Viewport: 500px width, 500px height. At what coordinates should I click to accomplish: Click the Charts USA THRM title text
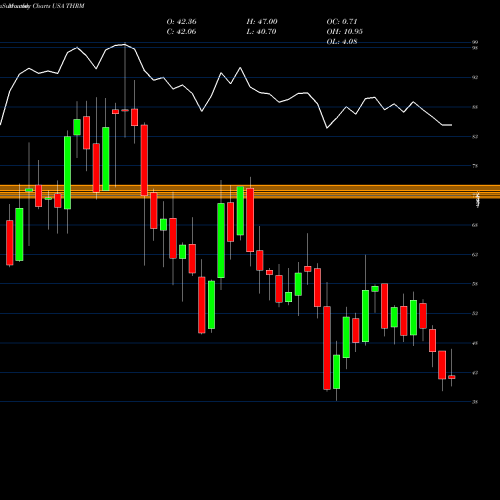[58, 6]
